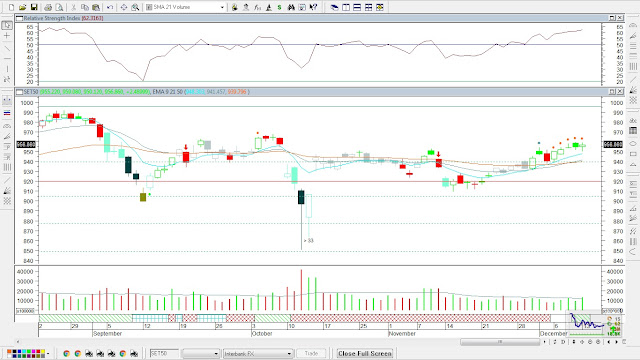Click the zoom magnifier icon in the top toolbar
Image resolution: width=640 pixels, height=360 pixels.
coord(135,7)
